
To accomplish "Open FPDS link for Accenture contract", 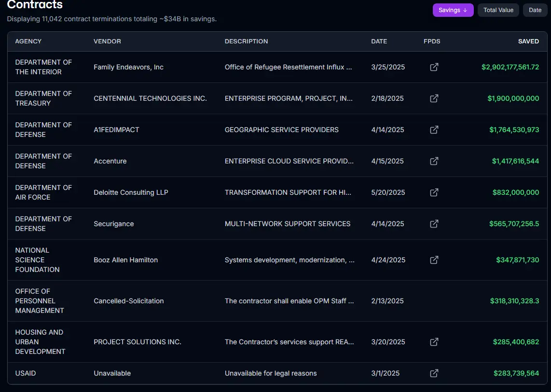I will [x=434, y=161].
